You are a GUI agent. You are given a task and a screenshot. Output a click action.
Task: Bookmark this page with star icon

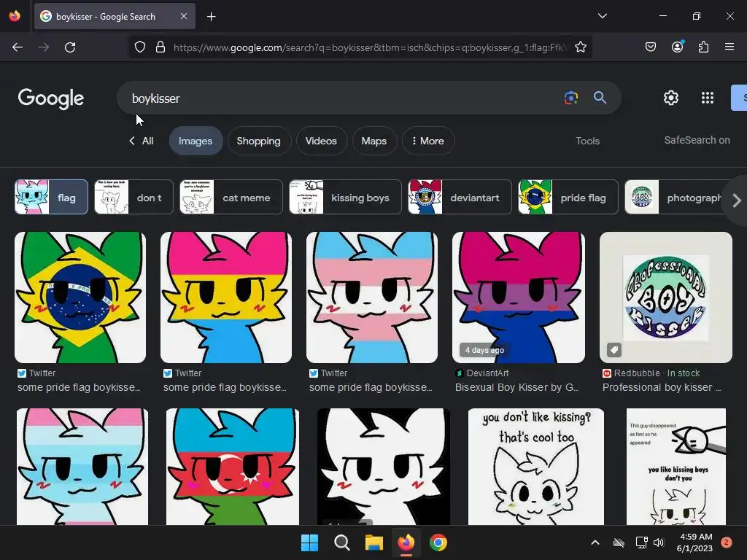pos(580,47)
